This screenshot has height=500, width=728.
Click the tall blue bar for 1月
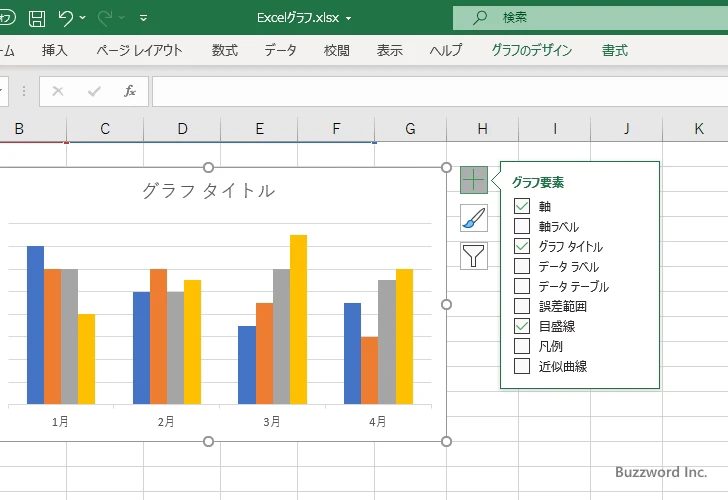coord(35,325)
